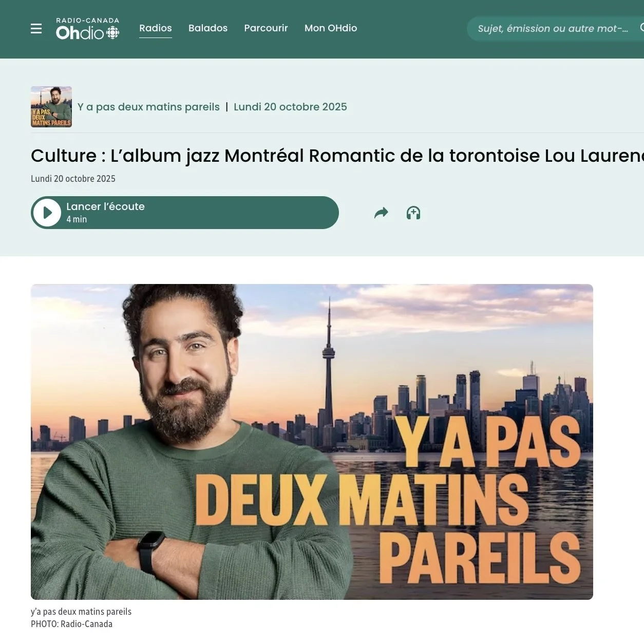This screenshot has height=644, width=644.
Task: Add episode to listening list headphones icon
Action: [413, 213]
